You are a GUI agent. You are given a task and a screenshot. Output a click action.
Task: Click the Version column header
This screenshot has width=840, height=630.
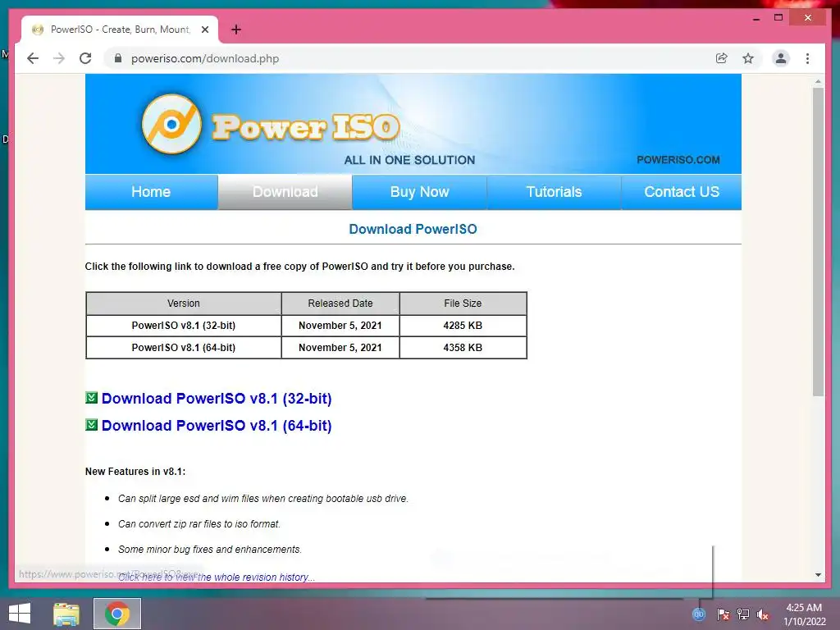(183, 304)
